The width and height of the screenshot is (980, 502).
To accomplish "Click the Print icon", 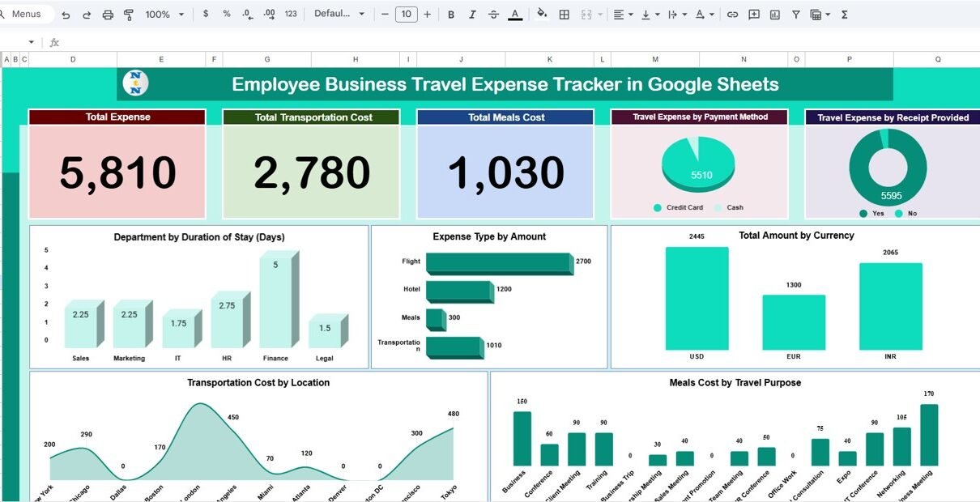I will coord(108,15).
